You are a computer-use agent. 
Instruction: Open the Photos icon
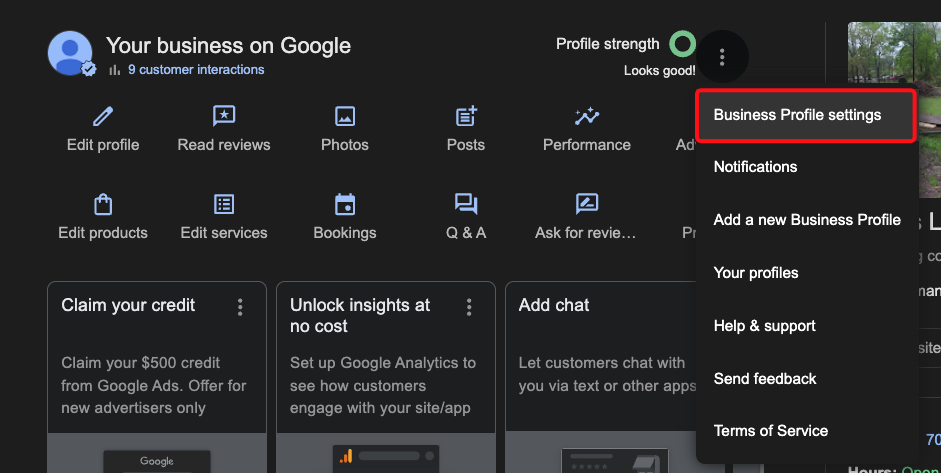coord(345,116)
